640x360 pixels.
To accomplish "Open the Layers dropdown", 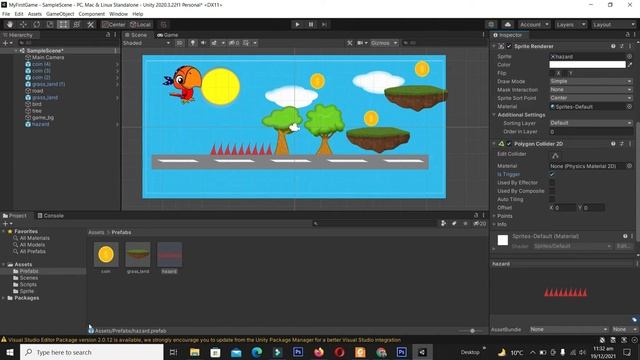I will [x=571, y=24].
